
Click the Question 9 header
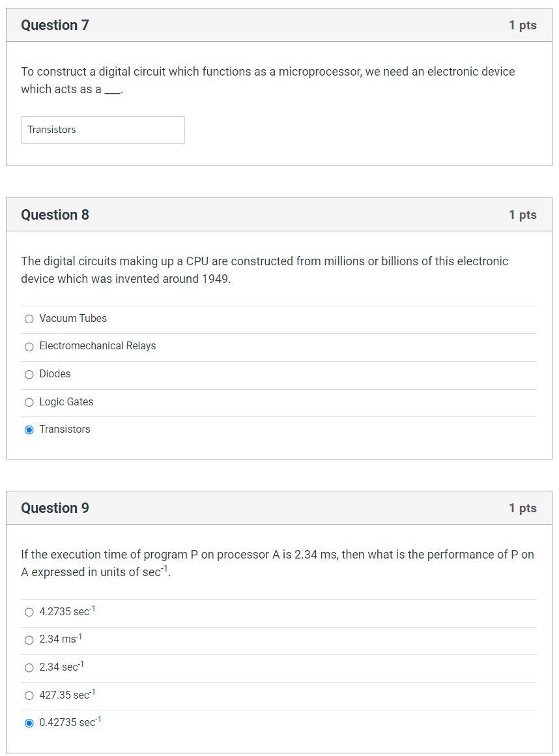55,508
